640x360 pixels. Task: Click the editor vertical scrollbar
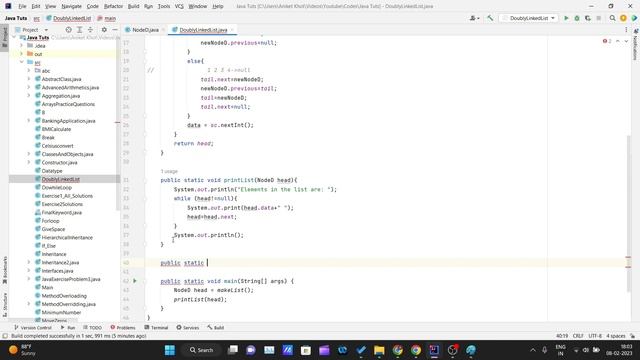628,213
